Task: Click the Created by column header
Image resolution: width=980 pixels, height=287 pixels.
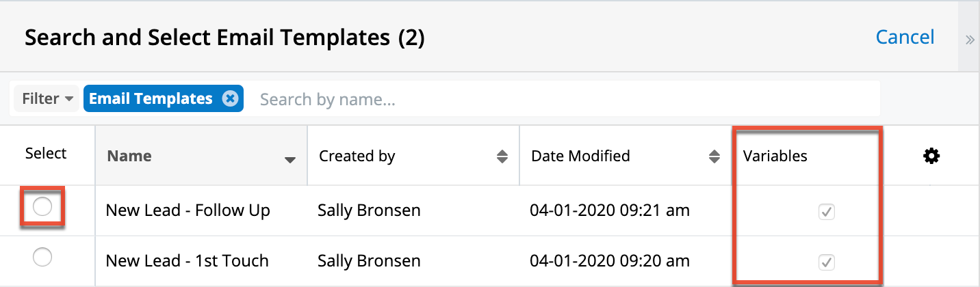Action: point(357,156)
